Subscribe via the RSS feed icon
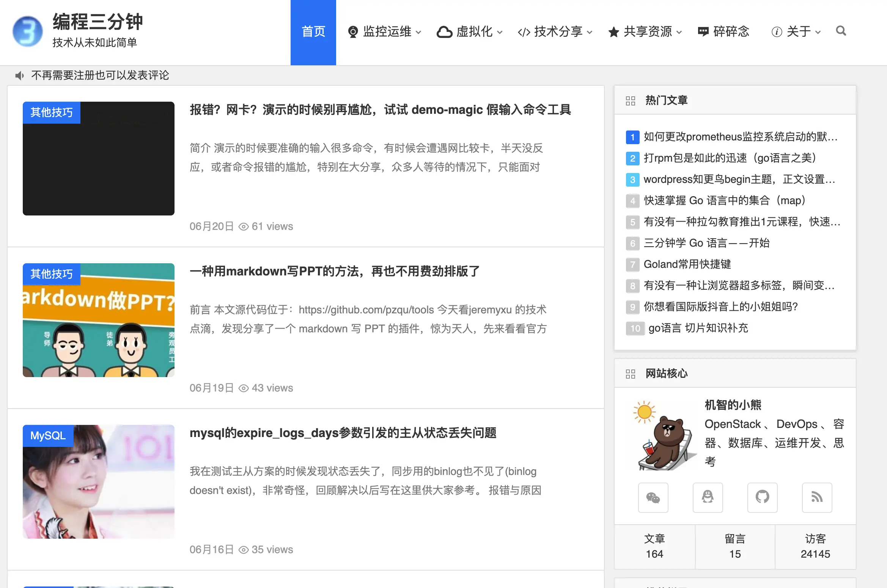 pyautogui.click(x=817, y=497)
